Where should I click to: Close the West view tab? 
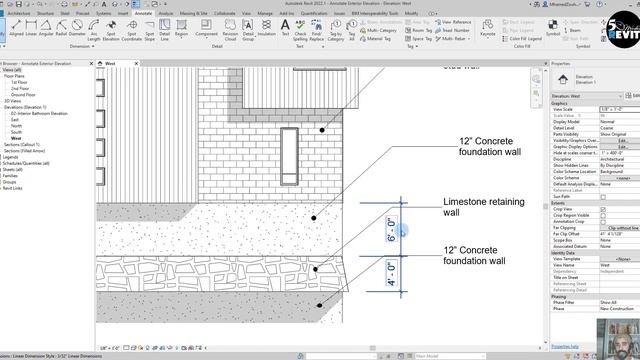(x=136, y=64)
